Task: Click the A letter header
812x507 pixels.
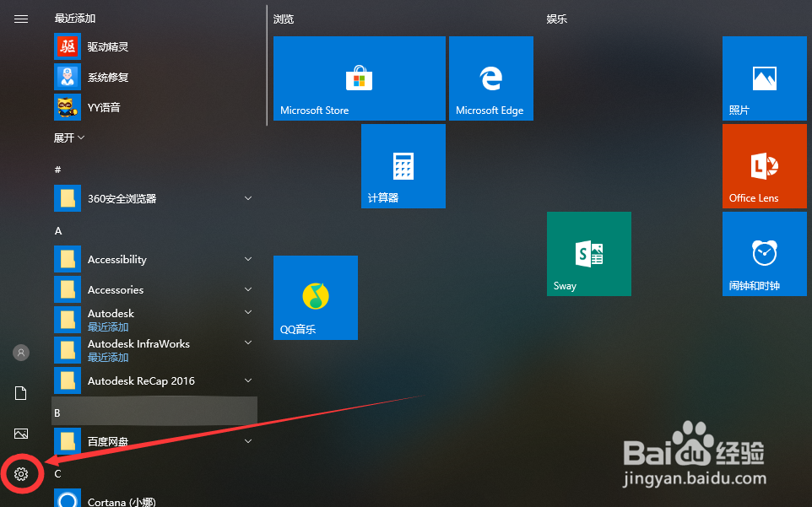Action: point(58,231)
